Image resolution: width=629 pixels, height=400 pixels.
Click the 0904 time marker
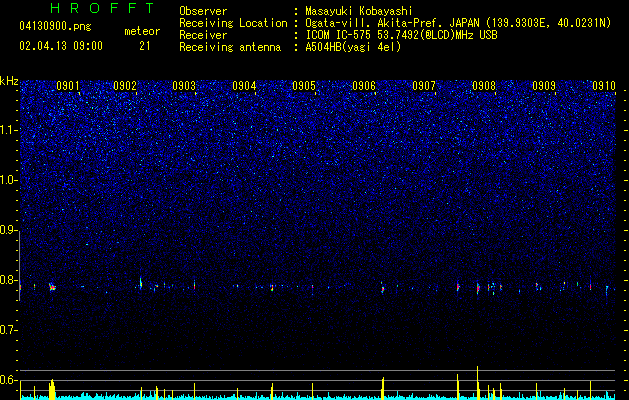tap(244, 86)
